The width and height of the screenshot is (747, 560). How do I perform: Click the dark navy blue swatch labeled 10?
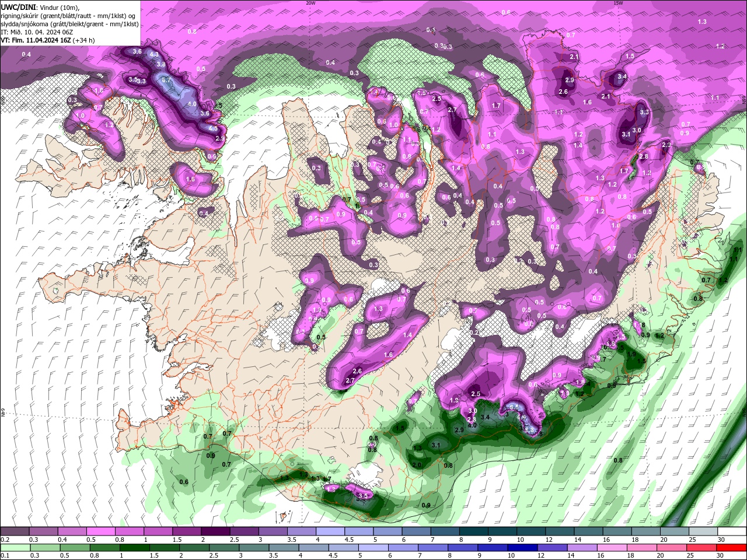(x=522, y=548)
